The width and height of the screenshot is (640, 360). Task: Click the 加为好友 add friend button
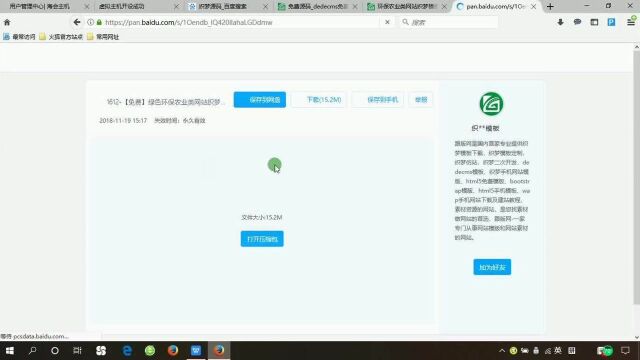coord(492,267)
